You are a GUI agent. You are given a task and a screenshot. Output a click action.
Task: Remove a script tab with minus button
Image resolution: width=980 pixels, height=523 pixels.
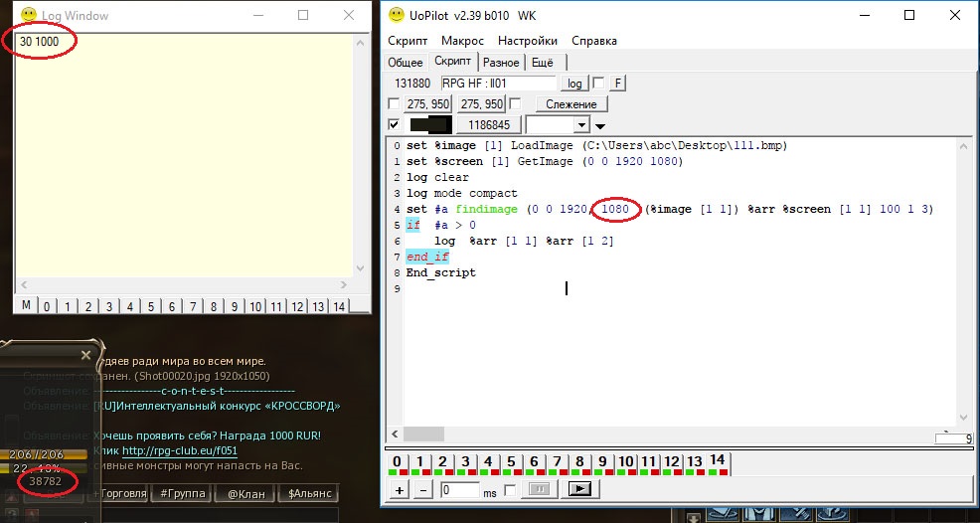point(422,490)
